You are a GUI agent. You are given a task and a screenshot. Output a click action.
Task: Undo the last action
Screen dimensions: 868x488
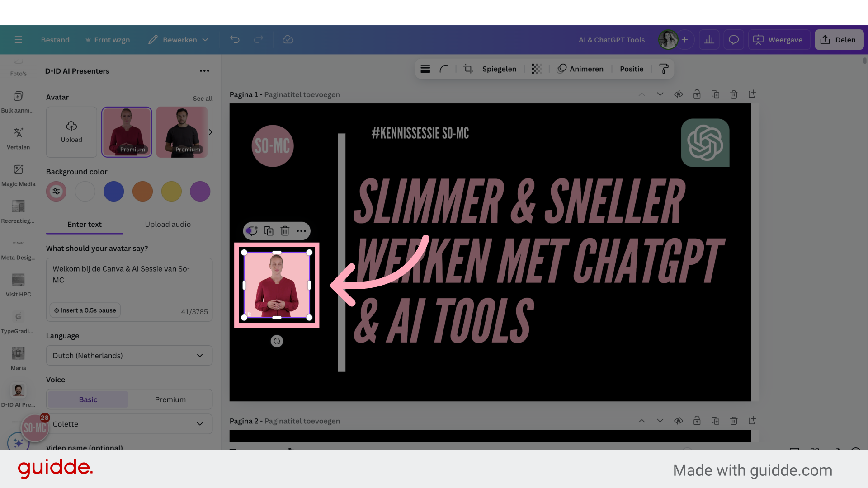pyautogui.click(x=235, y=40)
